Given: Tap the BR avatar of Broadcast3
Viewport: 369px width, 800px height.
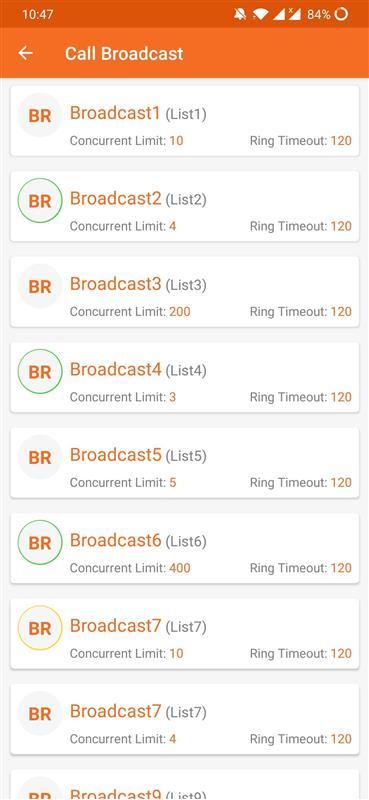Looking at the screenshot, I should 40,286.
